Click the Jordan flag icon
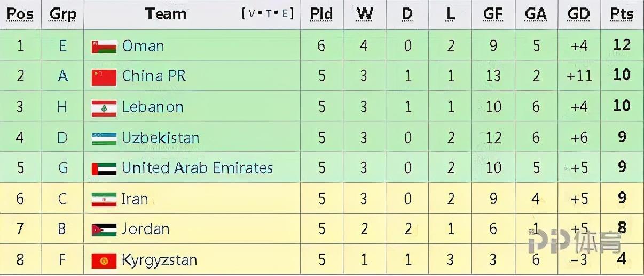 (104, 230)
